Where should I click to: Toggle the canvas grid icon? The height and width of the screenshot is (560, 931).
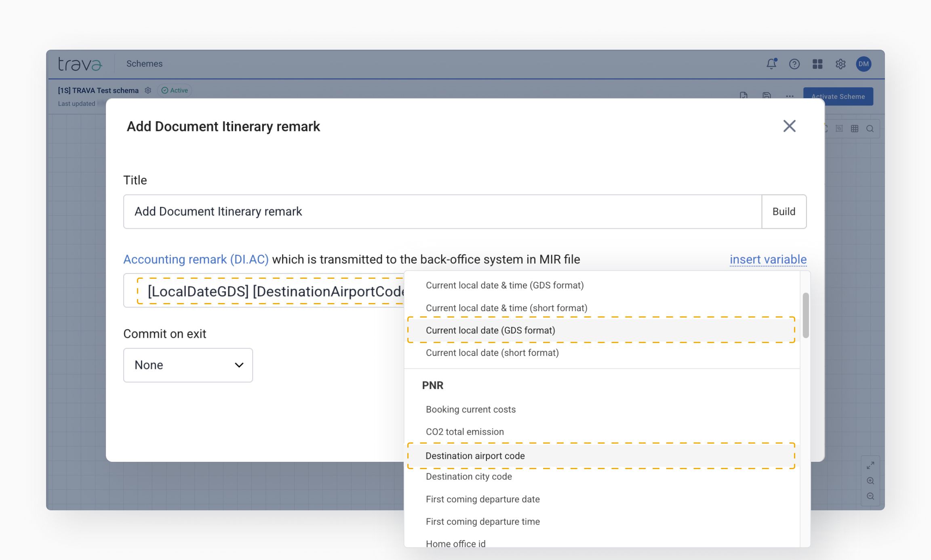tap(855, 128)
